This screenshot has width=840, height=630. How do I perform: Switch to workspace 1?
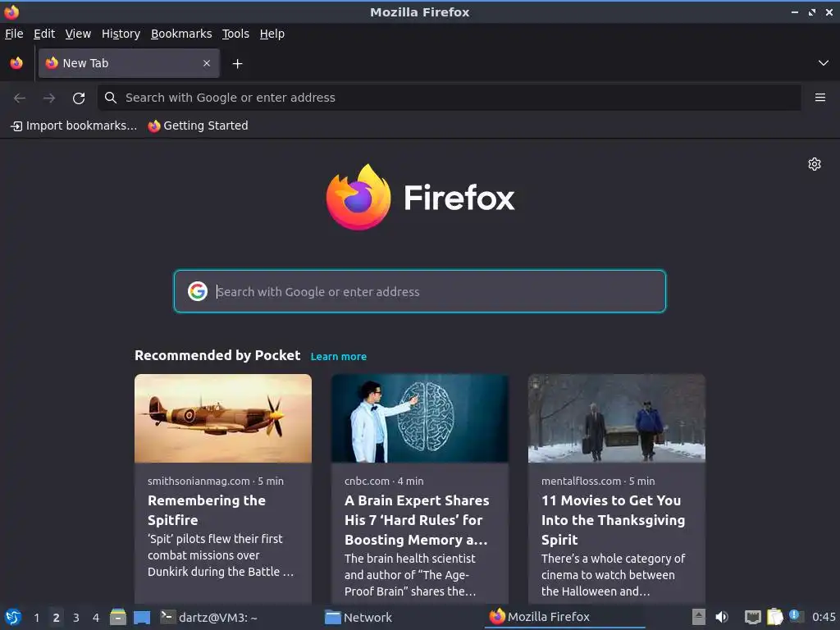click(36, 618)
